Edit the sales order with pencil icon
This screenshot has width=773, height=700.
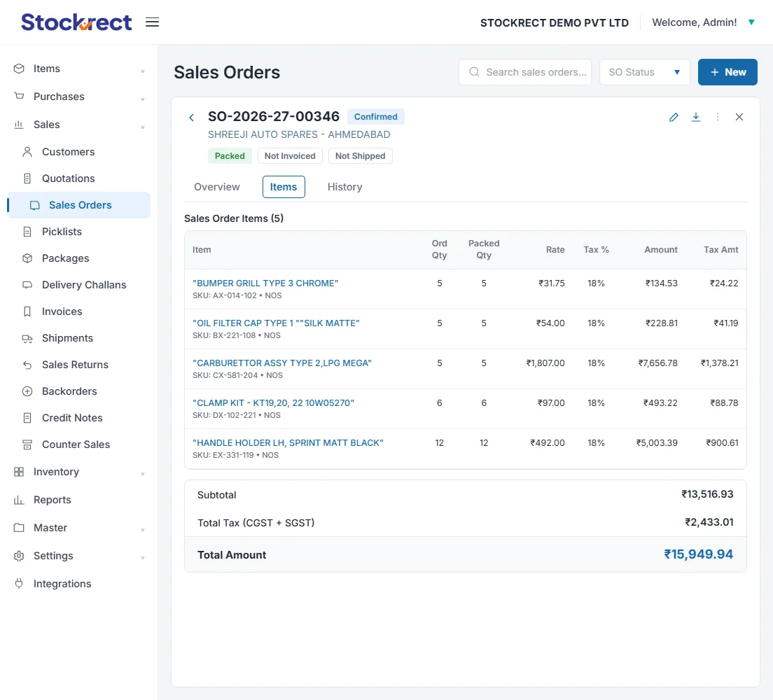click(674, 117)
